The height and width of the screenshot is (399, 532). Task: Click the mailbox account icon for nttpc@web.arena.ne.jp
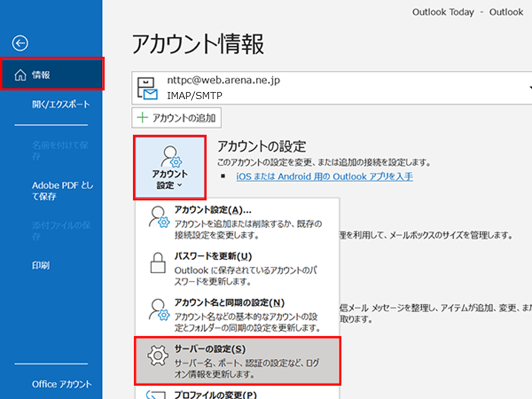[x=147, y=88]
